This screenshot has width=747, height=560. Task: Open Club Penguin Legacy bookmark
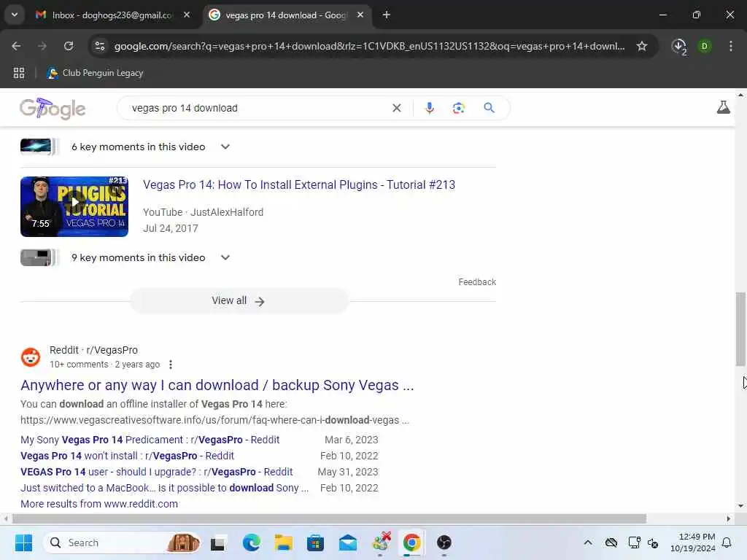[x=96, y=73]
